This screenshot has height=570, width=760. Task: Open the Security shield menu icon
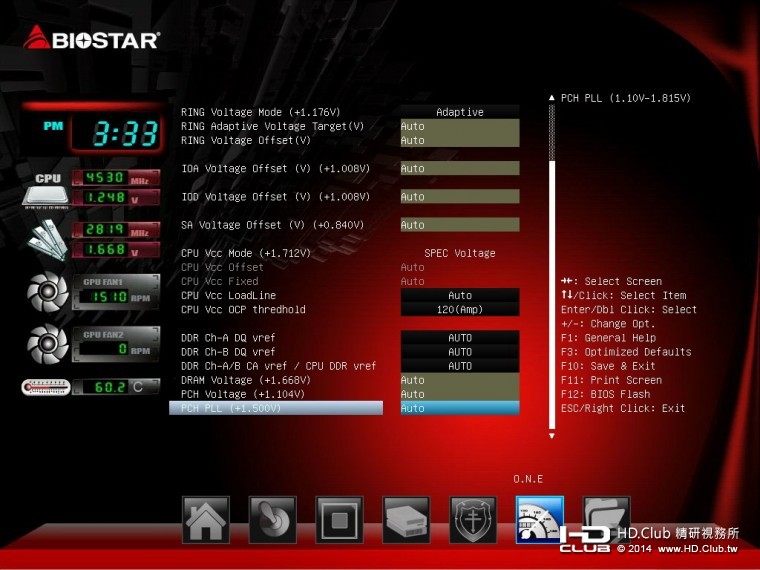pos(473,520)
